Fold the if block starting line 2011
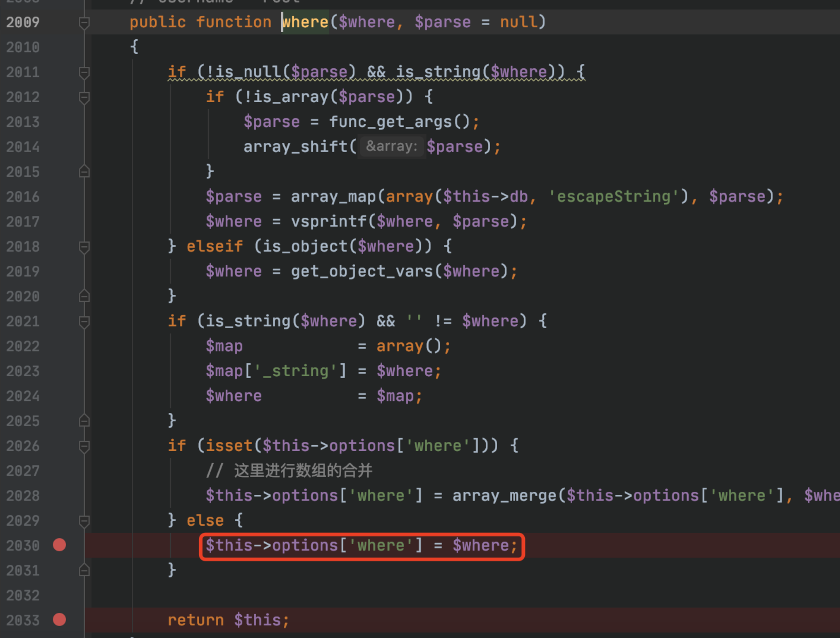This screenshot has height=638, width=840. (84, 72)
